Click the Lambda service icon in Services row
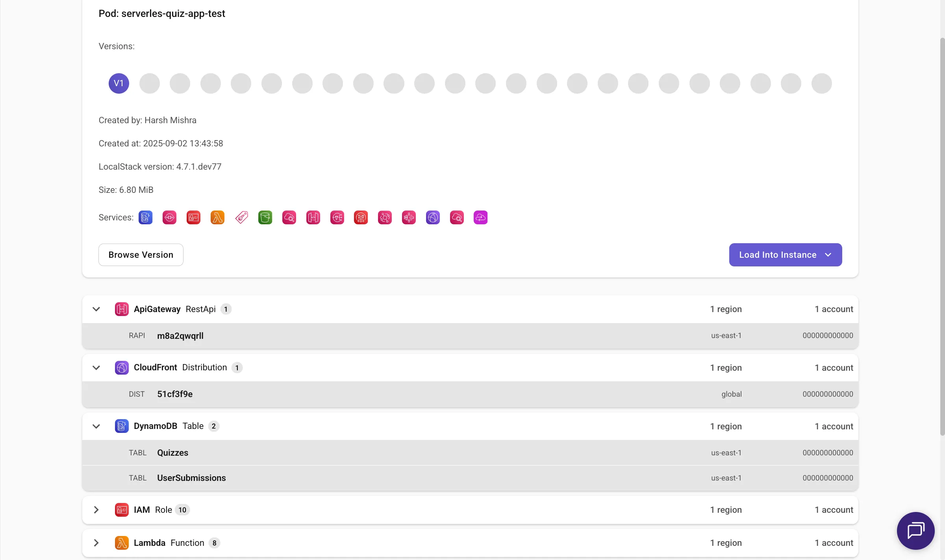945x560 pixels. (x=217, y=217)
